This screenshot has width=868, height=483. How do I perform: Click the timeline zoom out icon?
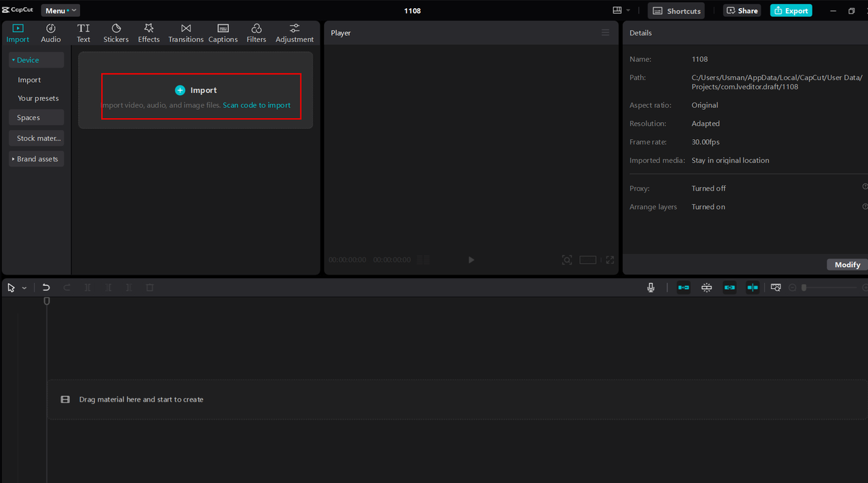792,288
